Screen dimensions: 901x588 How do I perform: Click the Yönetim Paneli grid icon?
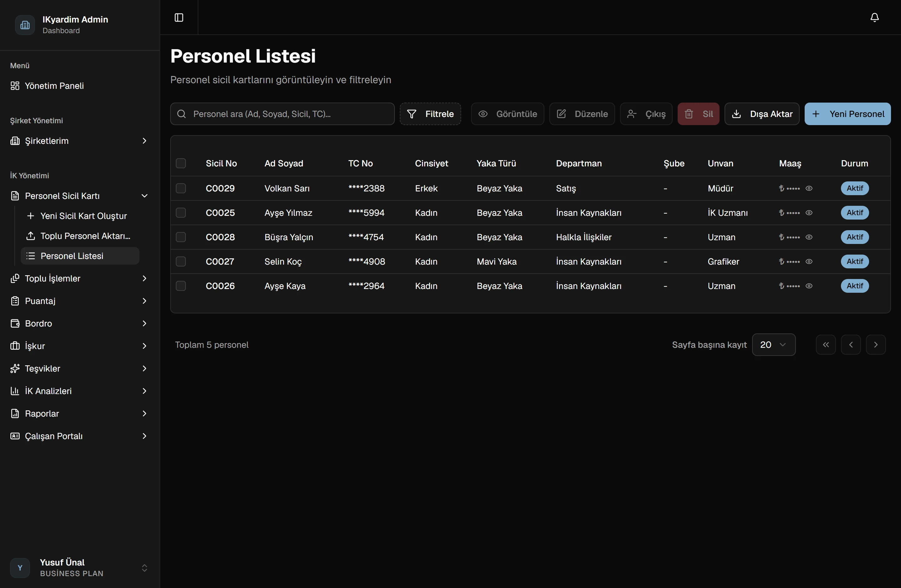coord(15,86)
